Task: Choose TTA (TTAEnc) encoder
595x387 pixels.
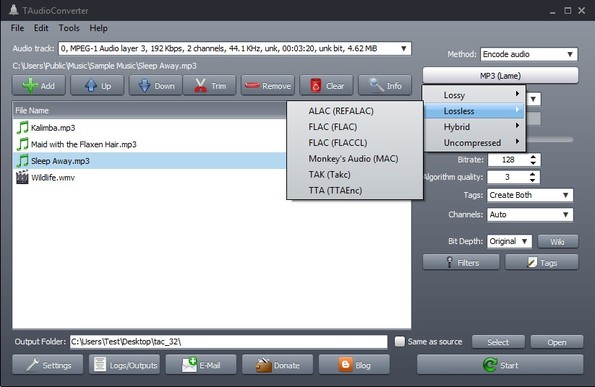Action: click(355, 190)
